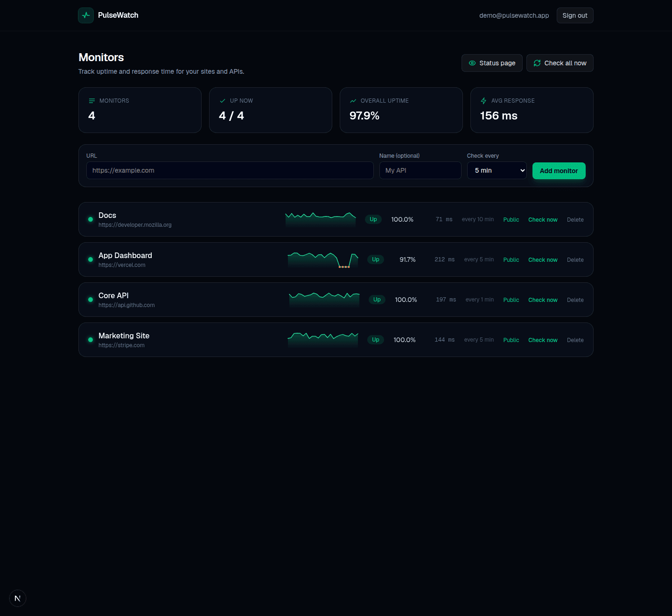Click the Up badge for Core API
The width and height of the screenshot is (672, 616).
pos(377,300)
